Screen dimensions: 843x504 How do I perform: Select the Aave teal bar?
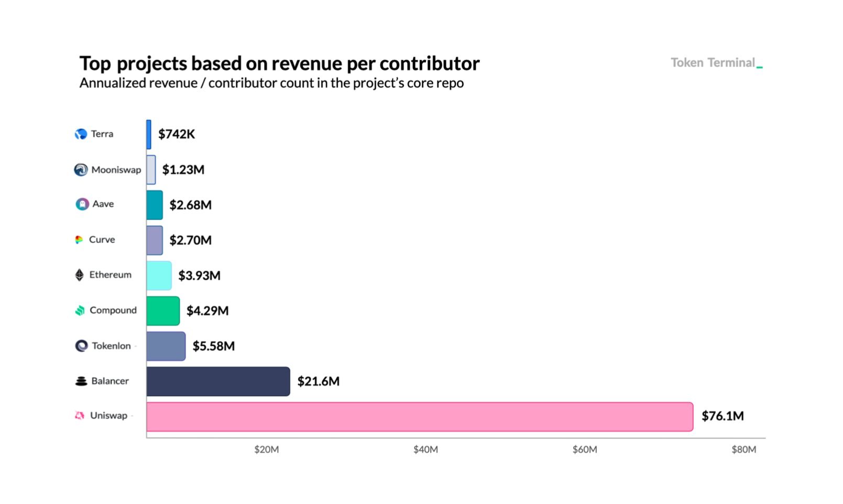click(155, 205)
